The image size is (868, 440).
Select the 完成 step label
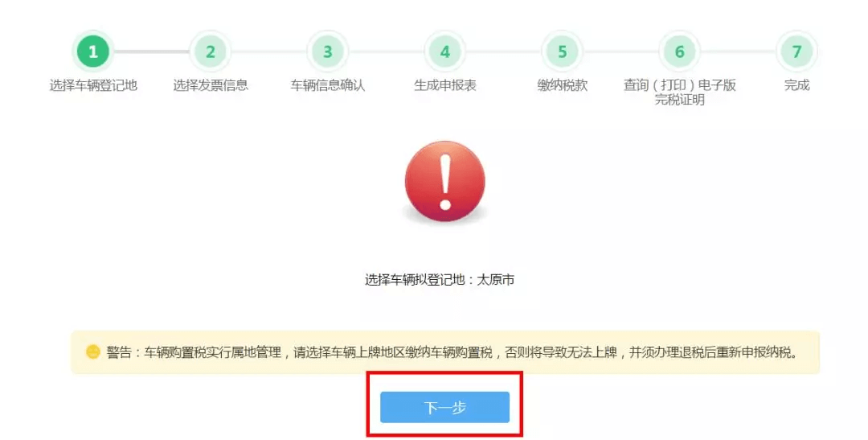[x=797, y=85]
